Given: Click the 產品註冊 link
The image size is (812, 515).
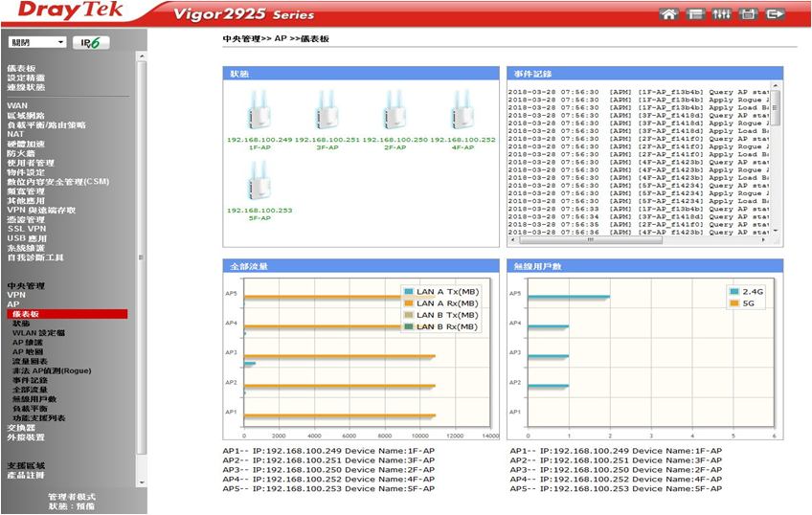Looking at the screenshot, I should click(x=26, y=475).
